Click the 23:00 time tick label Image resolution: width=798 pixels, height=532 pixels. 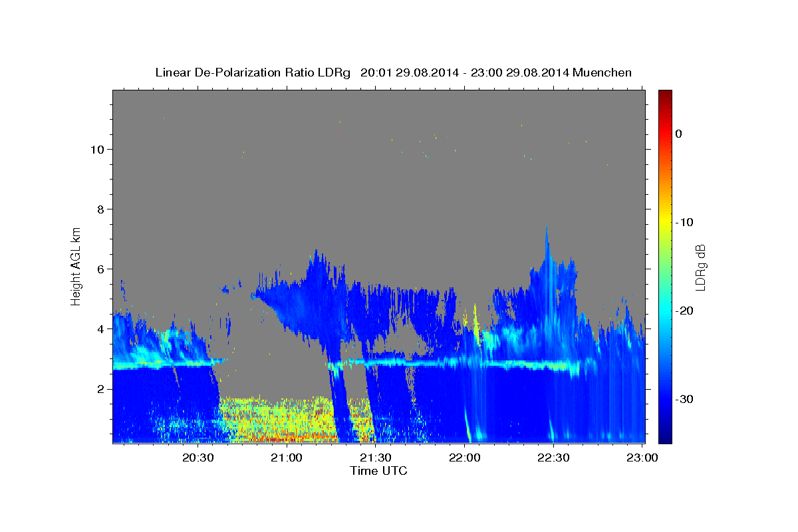[642, 458]
